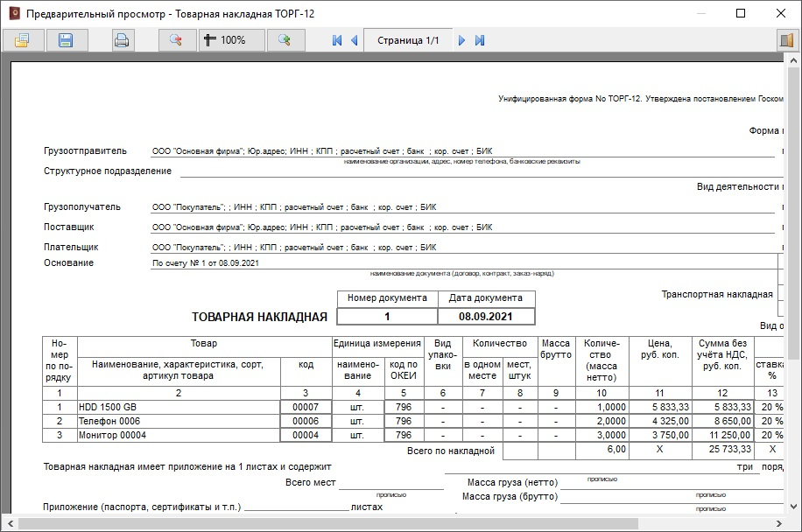This screenshot has width=802, height=532.
Task: Click the scroll down arrow
Action: tap(794, 509)
